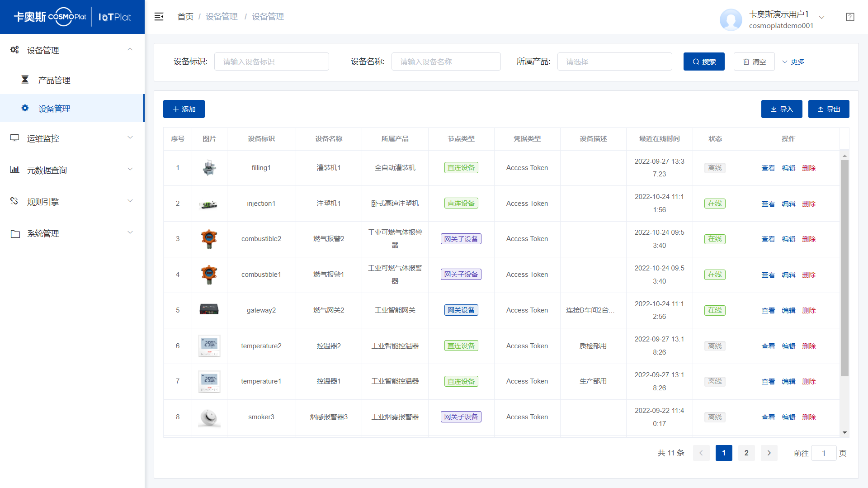Click 离线 status in smoker3 row
This screenshot has width=868, height=488.
point(715,417)
